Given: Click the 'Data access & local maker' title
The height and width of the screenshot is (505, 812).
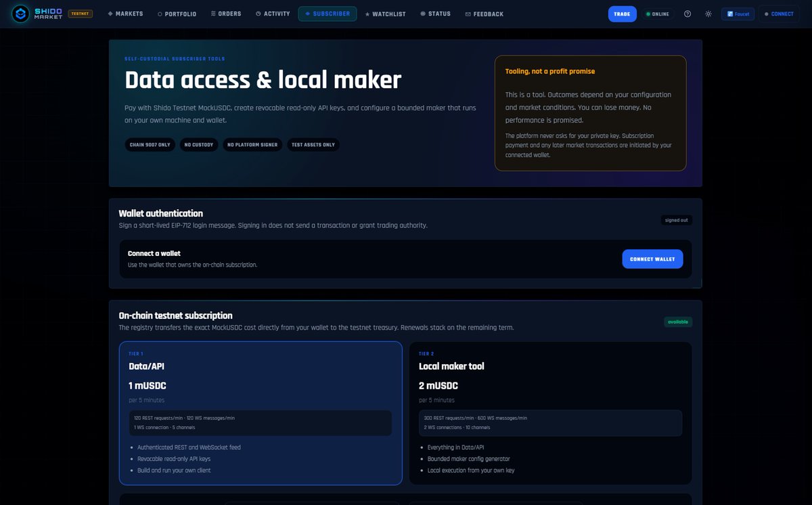Looking at the screenshot, I should point(263,80).
